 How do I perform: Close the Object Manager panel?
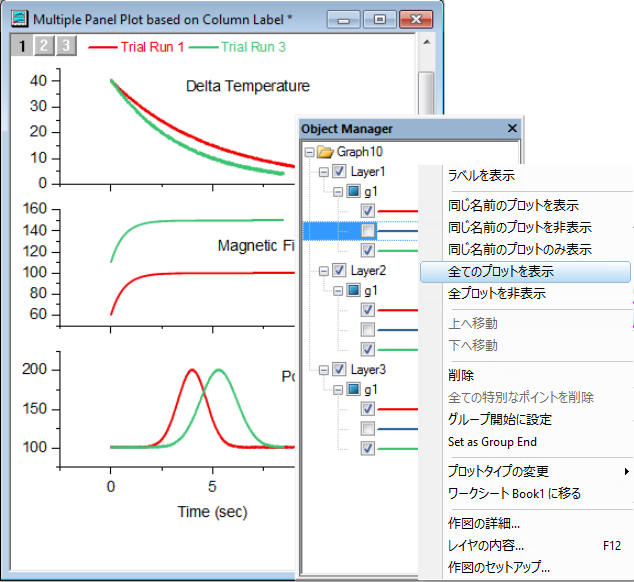tap(512, 128)
